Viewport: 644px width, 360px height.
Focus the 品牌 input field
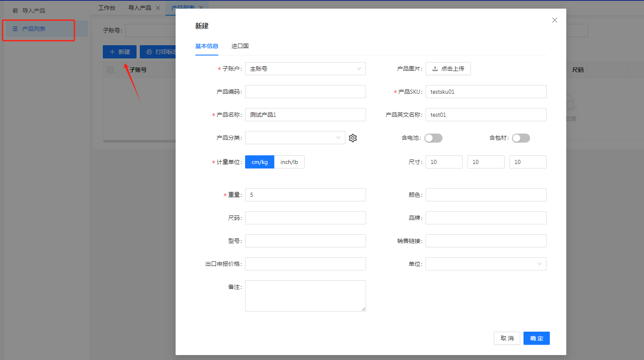pos(486,218)
